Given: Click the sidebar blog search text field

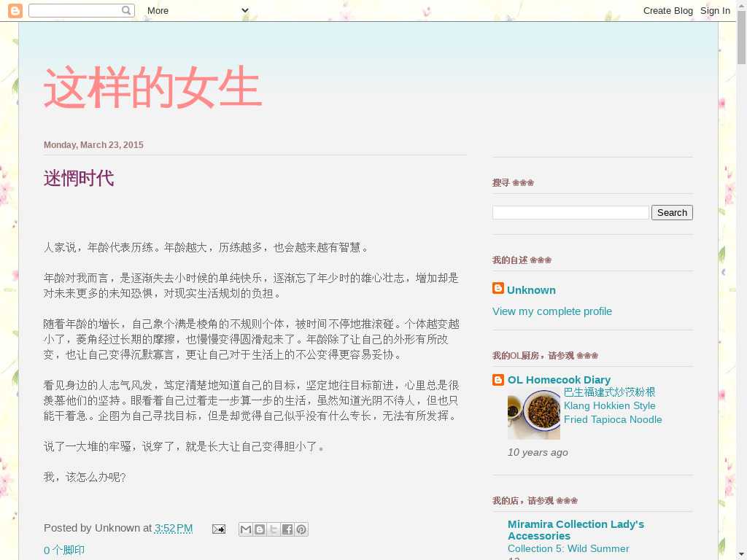Looking at the screenshot, I should (570, 213).
